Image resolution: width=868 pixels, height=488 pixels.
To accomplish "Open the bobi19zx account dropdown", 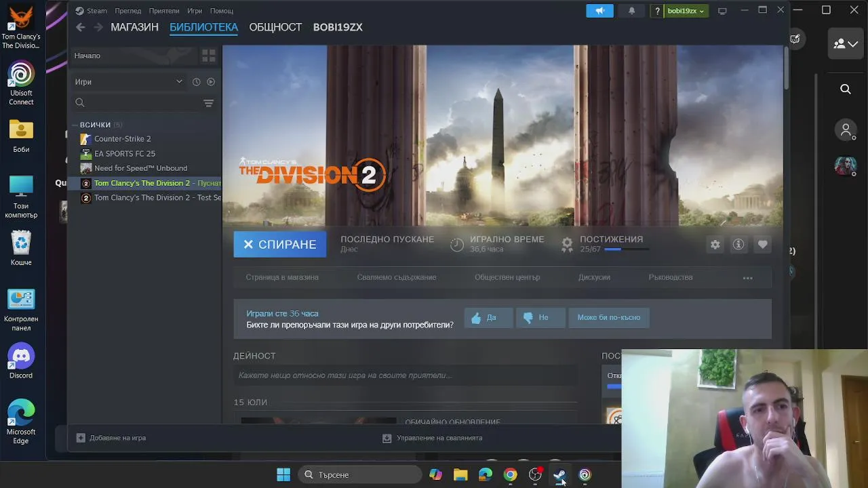I will click(x=686, y=11).
